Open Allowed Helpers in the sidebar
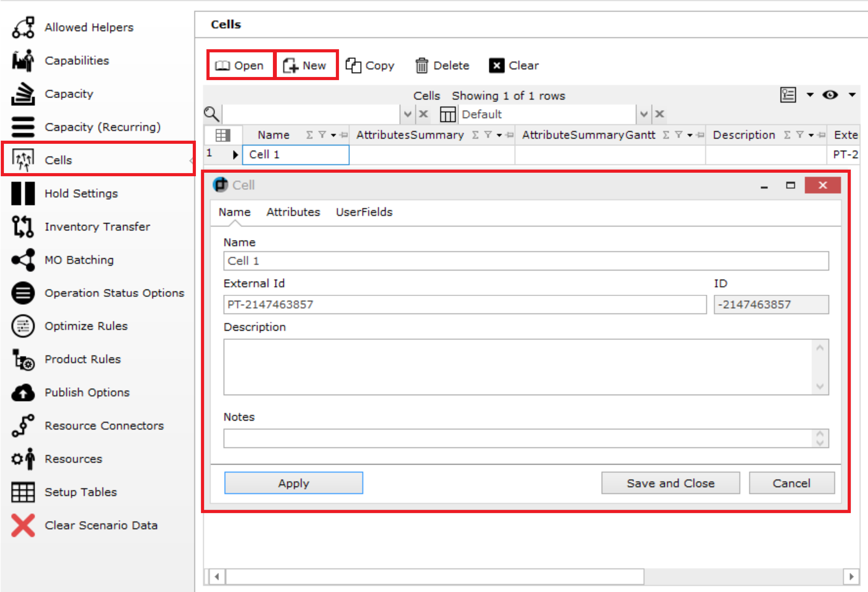This screenshot has height=592, width=868. coord(89,27)
